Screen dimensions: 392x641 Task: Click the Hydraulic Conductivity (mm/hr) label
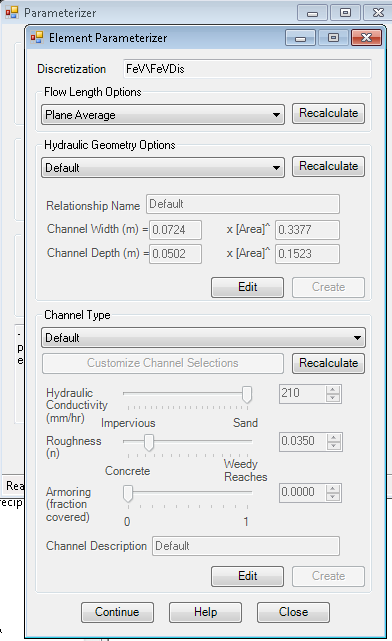pos(77,405)
